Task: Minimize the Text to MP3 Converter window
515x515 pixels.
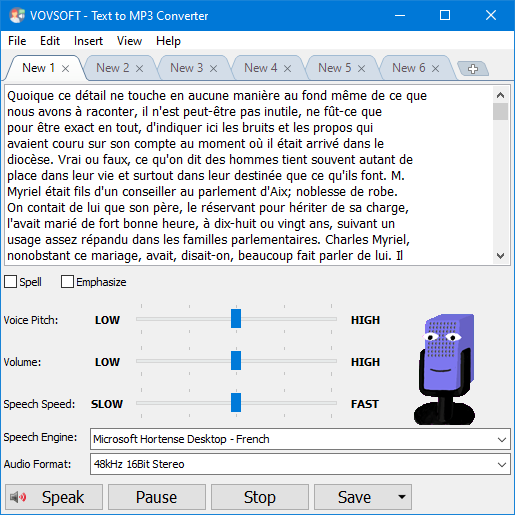Action: point(400,15)
